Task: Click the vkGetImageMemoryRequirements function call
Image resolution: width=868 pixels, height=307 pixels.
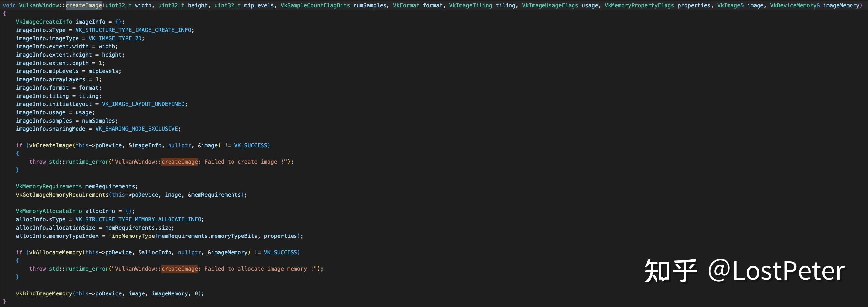Action: [x=62, y=195]
